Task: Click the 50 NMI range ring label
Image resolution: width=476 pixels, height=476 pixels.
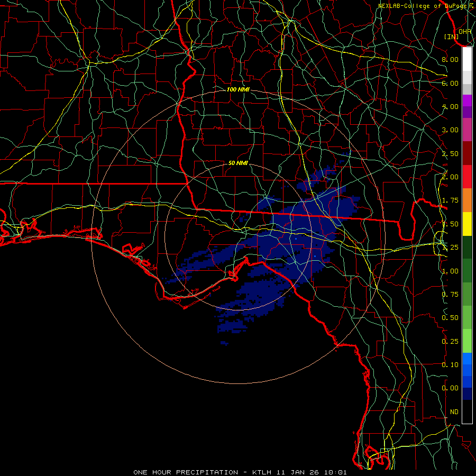Action: coord(238,163)
